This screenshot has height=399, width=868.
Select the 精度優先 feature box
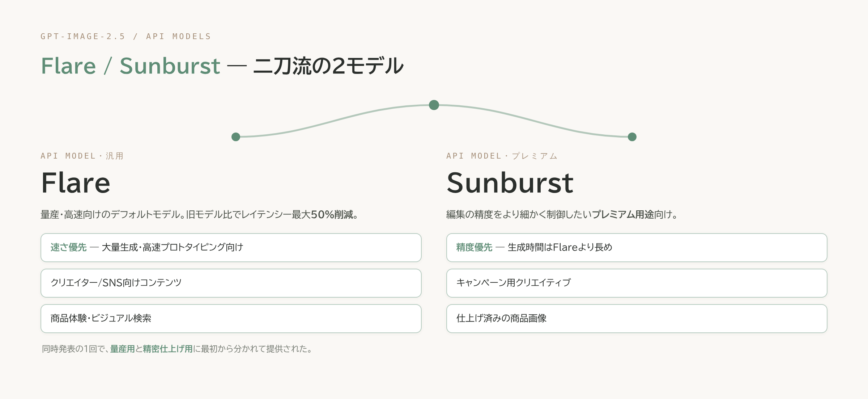[637, 248]
